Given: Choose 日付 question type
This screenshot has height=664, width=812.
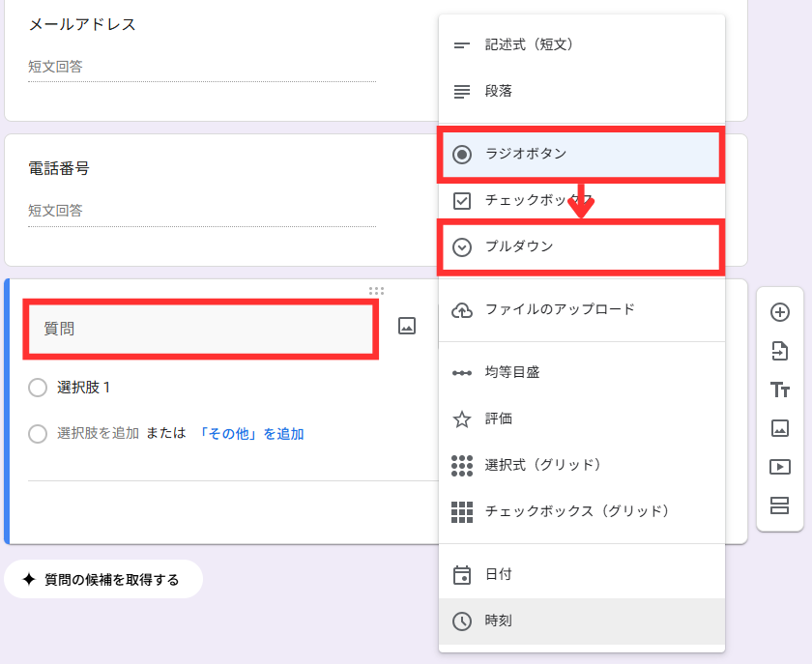Looking at the screenshot, I should pyautogui.click(x=582, y=574).
